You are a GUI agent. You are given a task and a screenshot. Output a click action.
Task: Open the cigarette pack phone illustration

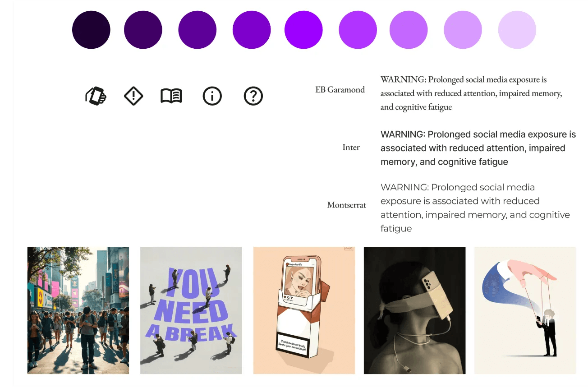[x=304, y=310]
